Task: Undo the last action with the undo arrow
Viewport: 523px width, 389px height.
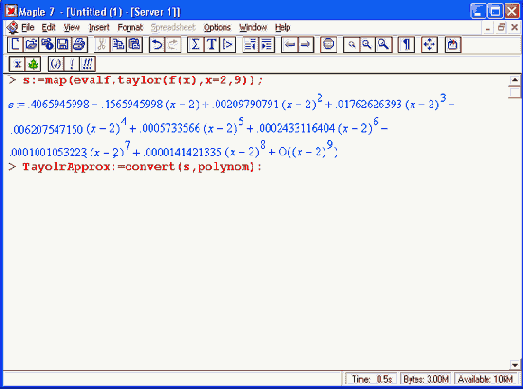Action: pyautogui.click(x=157, y=45)
